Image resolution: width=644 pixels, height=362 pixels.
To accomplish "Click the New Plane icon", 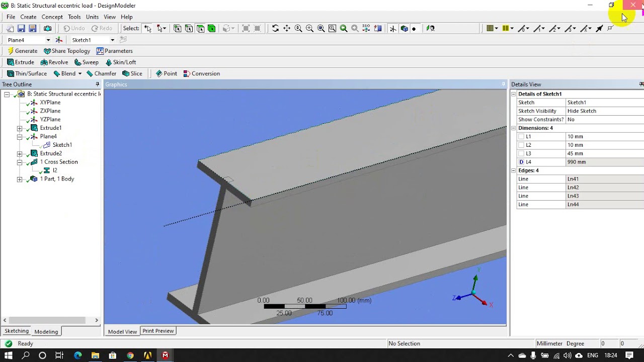I will point(59,40).
